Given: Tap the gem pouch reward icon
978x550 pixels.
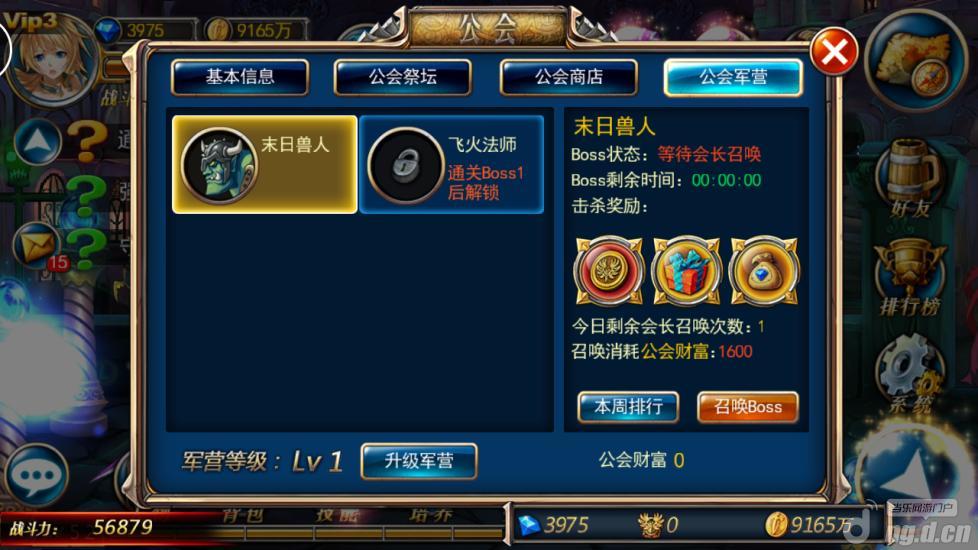Looking at the screenshot, I should pyautogui.click(x=764, y=270).
